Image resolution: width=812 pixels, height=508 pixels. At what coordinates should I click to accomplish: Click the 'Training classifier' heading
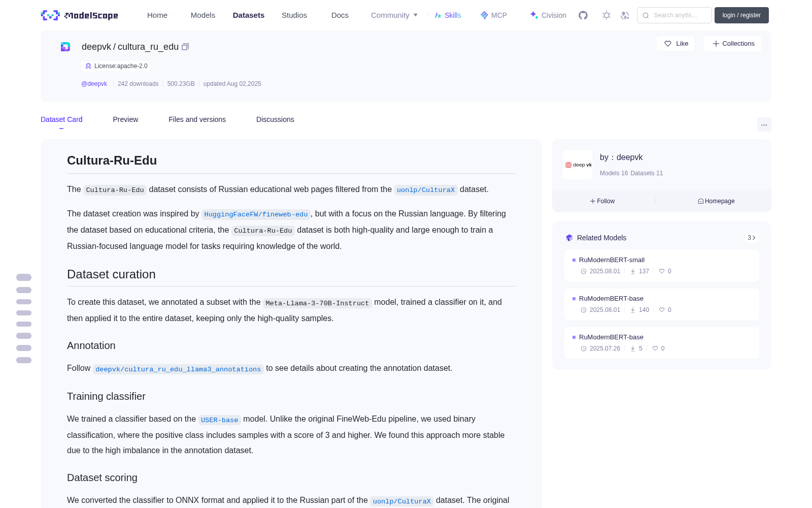pyautogui.click(x=106, y=396)
